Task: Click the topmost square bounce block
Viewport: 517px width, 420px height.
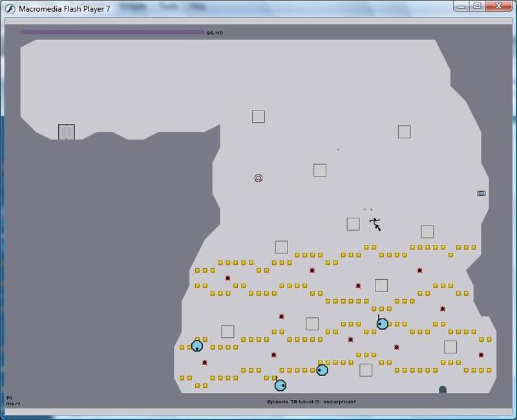Action: (258, 116)
